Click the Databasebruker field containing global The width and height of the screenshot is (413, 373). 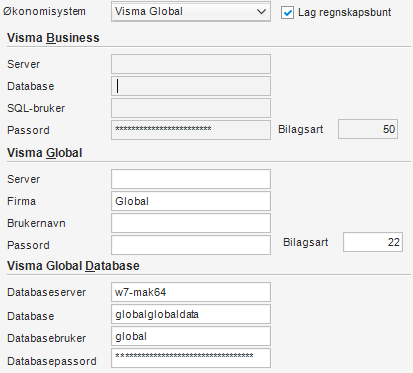(191, 336)
